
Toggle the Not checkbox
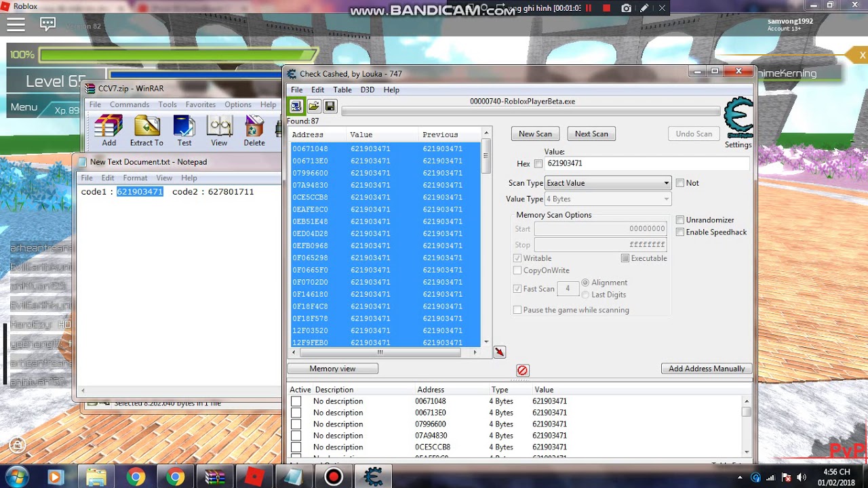[680, 183]
